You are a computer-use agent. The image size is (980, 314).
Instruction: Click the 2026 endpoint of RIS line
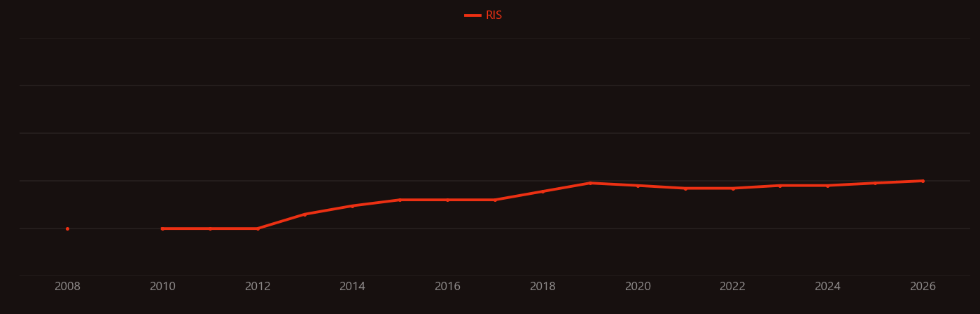923,181
